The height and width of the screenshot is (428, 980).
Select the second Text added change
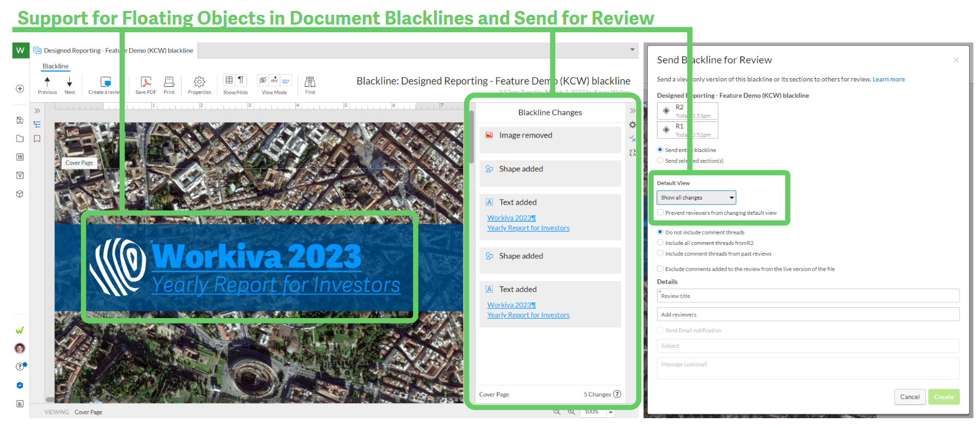click(550, 304)
